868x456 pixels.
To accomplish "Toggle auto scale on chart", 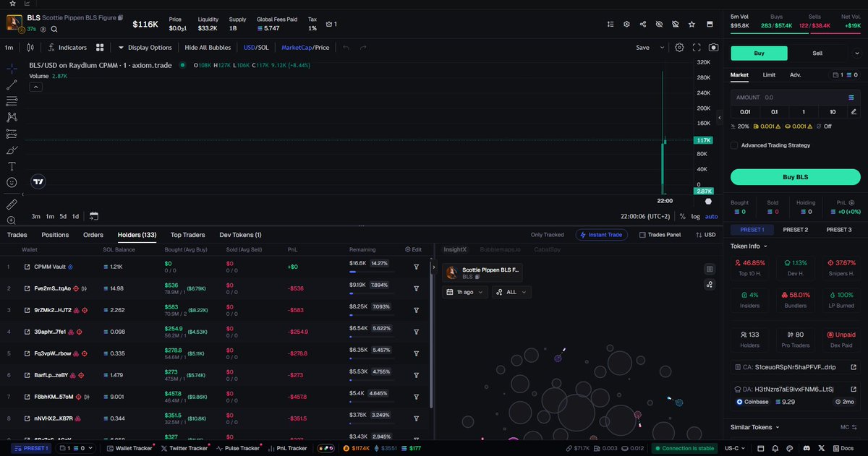I will click(711, 216).
